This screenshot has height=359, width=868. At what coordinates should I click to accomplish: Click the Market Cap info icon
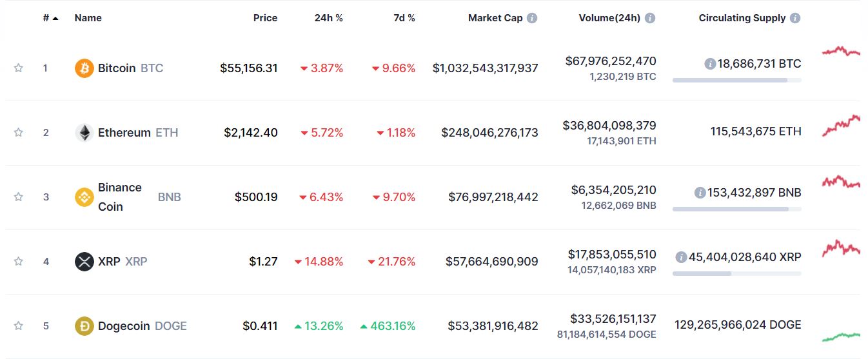click(x=532, y=18)
